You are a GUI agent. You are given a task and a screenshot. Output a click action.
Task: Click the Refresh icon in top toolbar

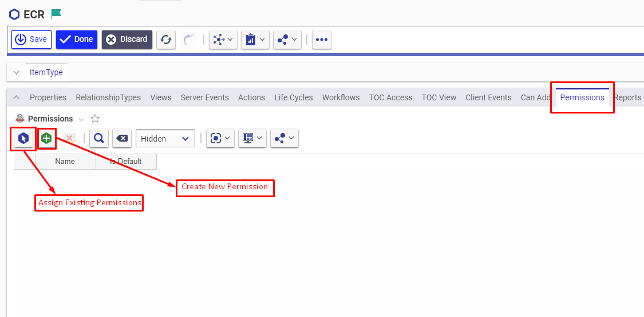[x=166, y=40]
